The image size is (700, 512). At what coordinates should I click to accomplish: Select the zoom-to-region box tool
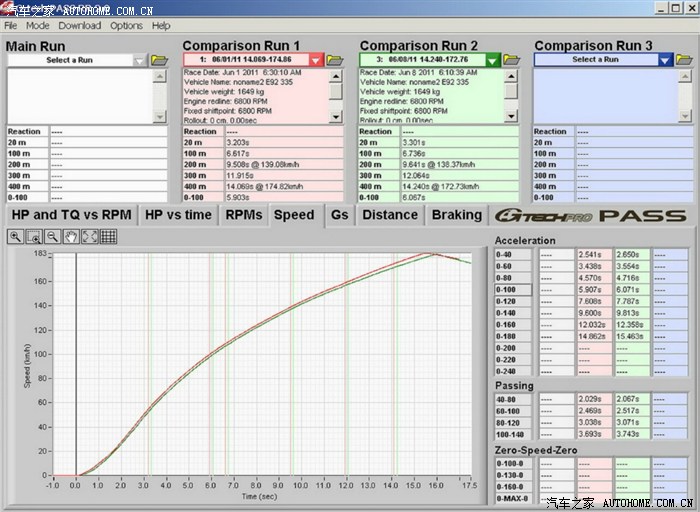coord(35,237)
